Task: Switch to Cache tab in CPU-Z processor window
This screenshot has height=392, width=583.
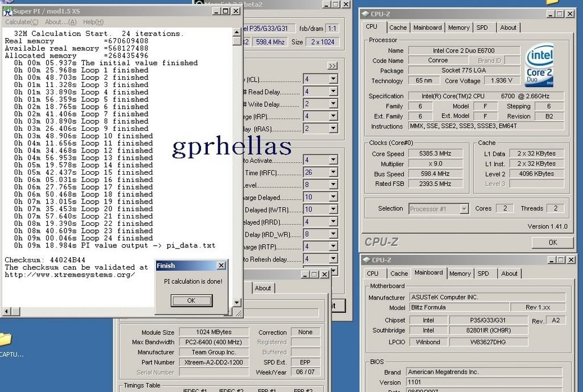Action: coord(398,27)
